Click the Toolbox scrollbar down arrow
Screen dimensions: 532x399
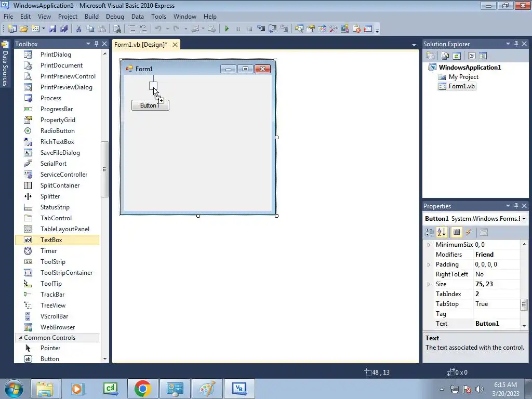[x=105, y=358]
